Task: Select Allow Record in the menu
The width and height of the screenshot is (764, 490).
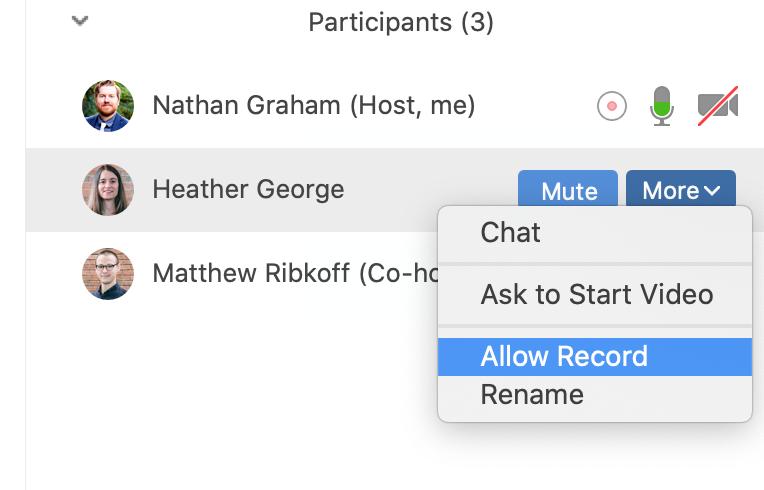Action: tap(564, 357)
